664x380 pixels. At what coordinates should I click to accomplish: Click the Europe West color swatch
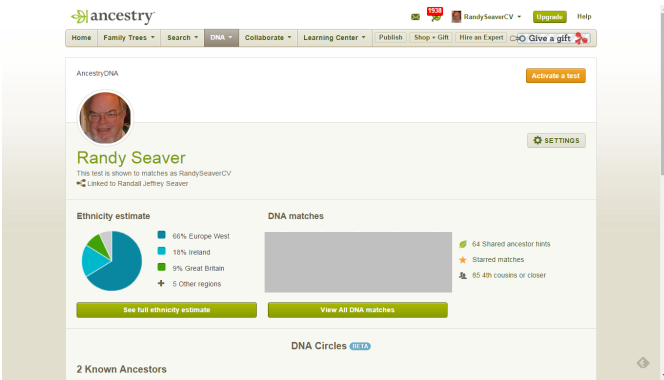tap(161, 235)
